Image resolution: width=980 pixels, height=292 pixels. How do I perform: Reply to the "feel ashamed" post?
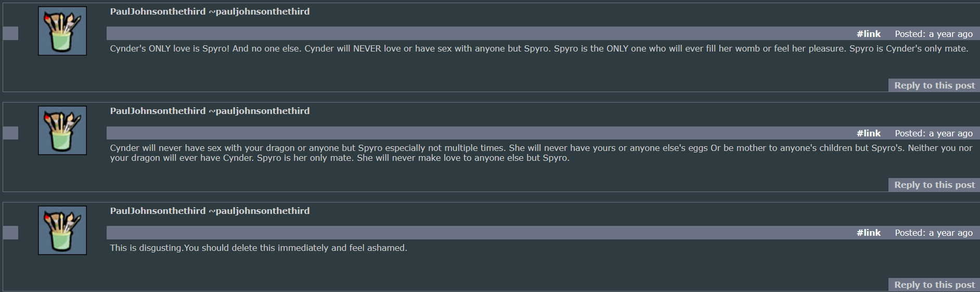coord(934,285)
